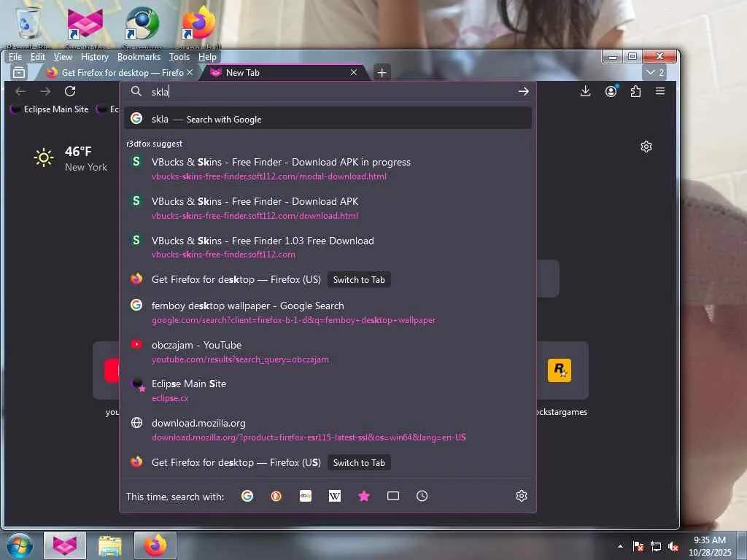Open Eclipse Main Site bookmark

pyautogui.click(x=50, y=109)
